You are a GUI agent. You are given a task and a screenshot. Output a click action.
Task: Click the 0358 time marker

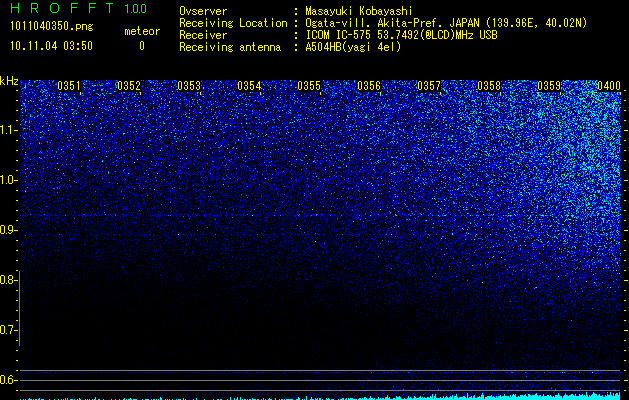tap(489, 86)
